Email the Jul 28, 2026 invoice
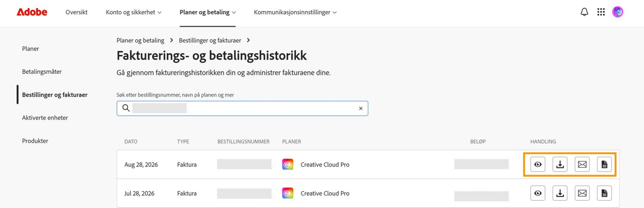Image resolution: width=644 pixels, height=208 pixels. [582, 193]
